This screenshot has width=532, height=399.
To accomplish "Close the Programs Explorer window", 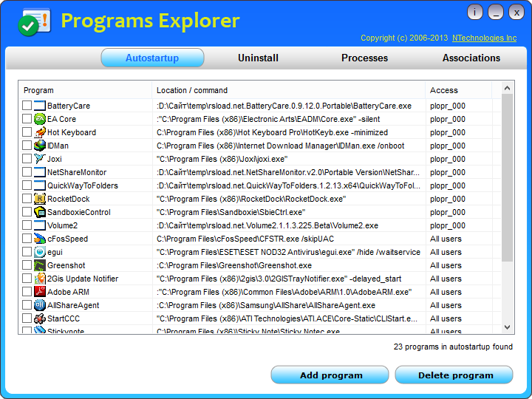I will pyautogui.click(x=516, y=13).
